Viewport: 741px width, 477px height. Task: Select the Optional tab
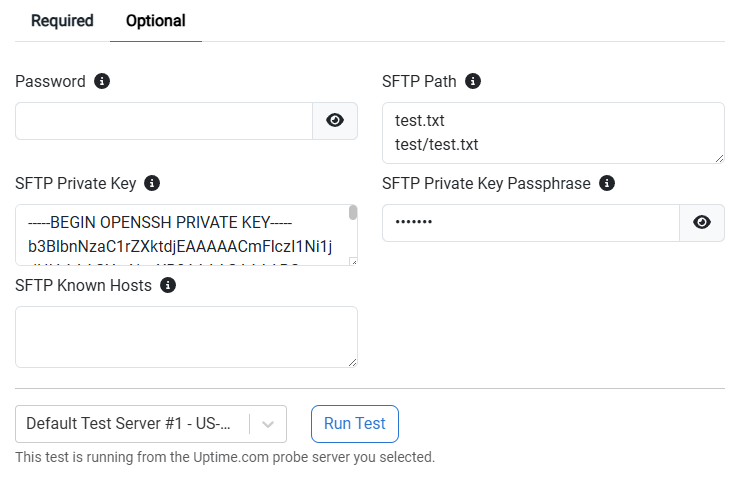[x=155, y=21]
